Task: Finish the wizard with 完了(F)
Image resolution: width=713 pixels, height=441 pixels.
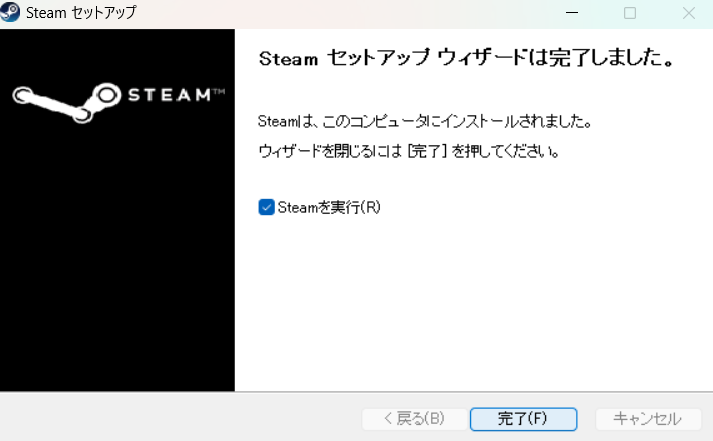Action: (523, 419)
